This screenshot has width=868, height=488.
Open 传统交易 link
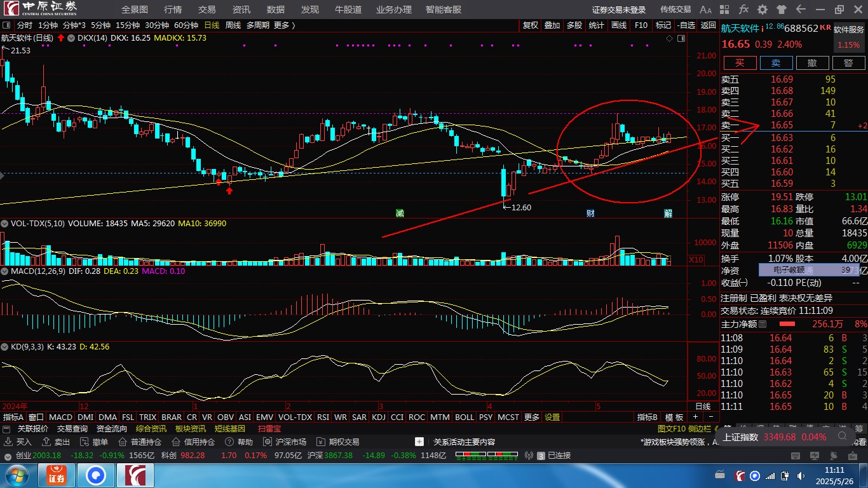point(675,10)
